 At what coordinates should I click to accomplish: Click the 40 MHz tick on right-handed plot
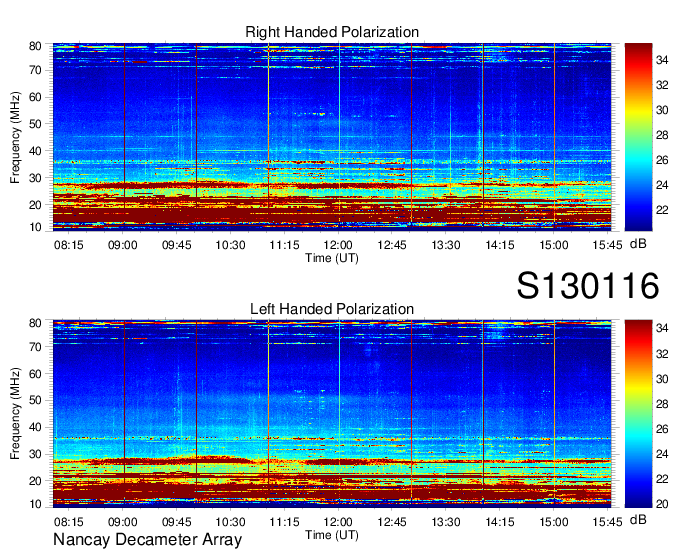coord(35,151)
